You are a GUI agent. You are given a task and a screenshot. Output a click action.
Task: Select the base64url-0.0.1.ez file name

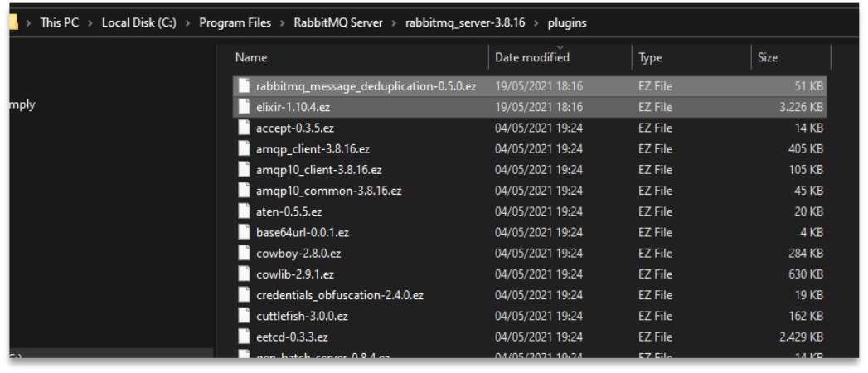click(x=303, y=233)
